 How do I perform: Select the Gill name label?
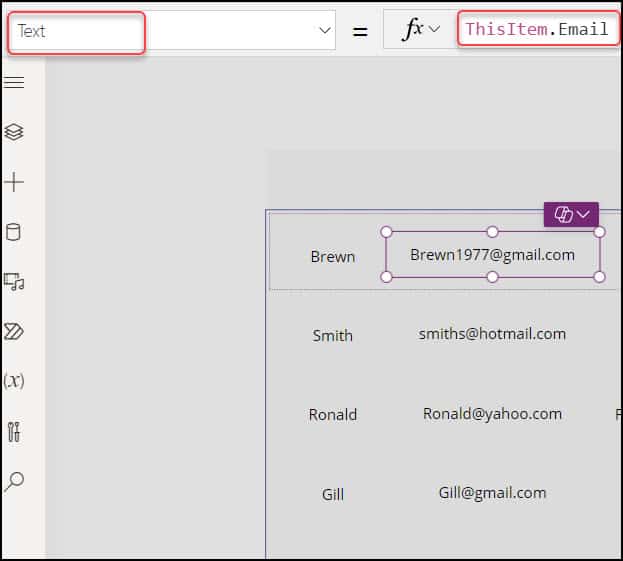[x=333, y=494]
